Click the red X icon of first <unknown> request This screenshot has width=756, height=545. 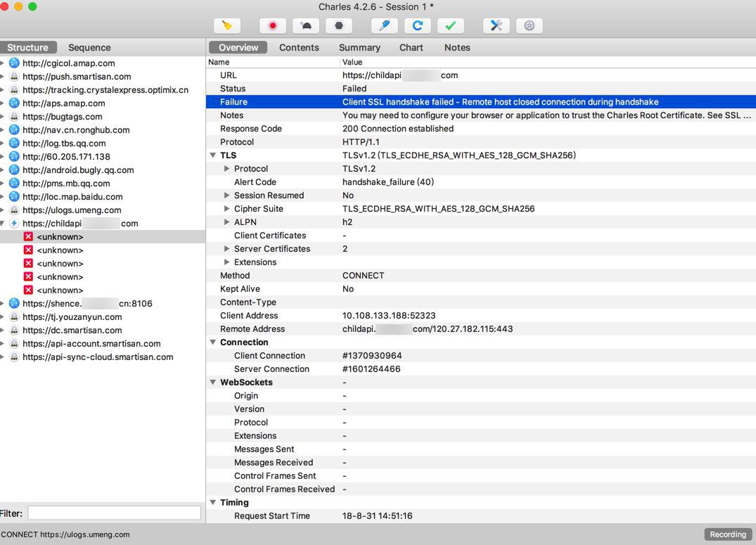(28, 237)
